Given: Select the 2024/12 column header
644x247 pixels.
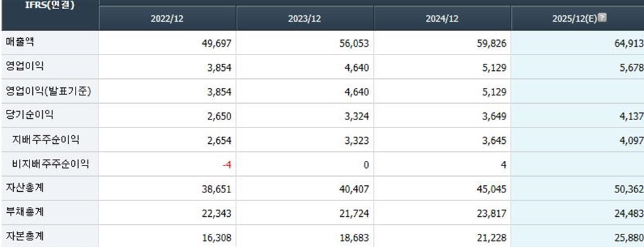Looking at the screenshot, I should (x=442, y=18).
